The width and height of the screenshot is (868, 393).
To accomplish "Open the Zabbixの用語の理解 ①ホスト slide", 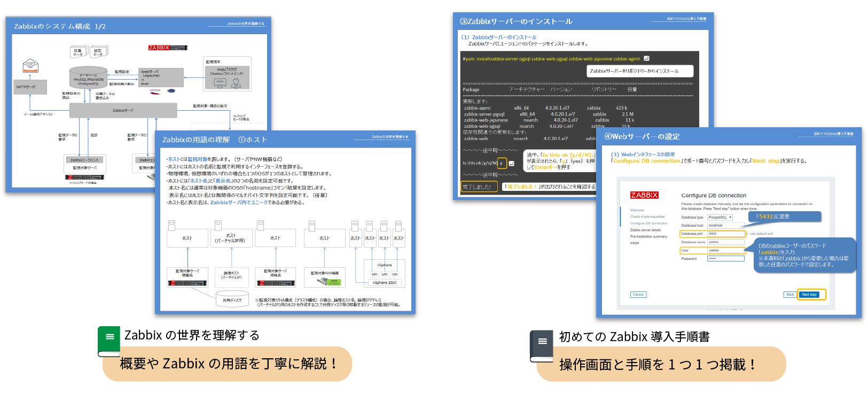I will click(x=285, y=222).
